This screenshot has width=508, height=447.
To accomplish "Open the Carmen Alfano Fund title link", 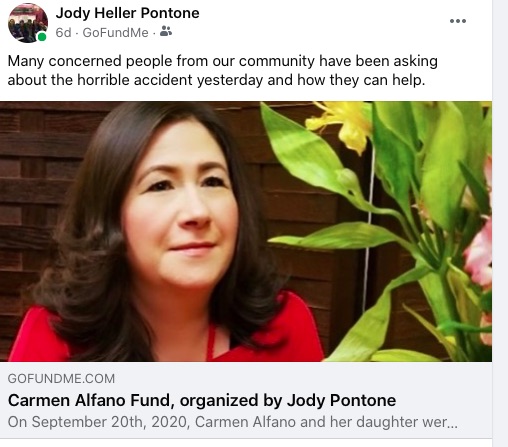I will pyautogui.click(x=202, y=400).
